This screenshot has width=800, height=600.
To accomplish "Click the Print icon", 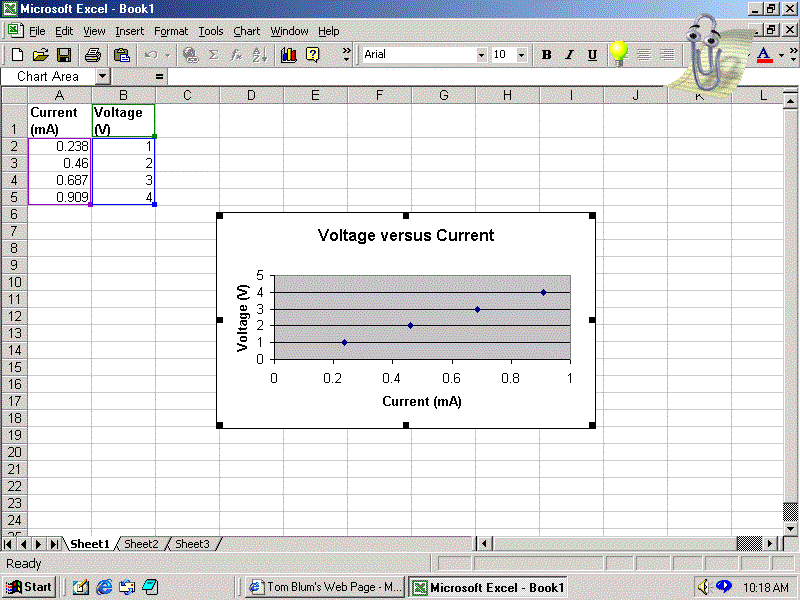I will click(92, 55).
